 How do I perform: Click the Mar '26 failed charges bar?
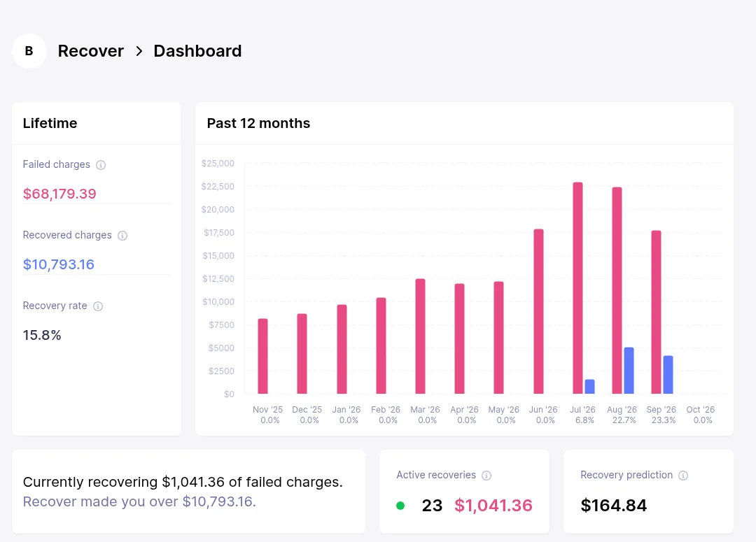pyautogui.click(x=421, y=336)
